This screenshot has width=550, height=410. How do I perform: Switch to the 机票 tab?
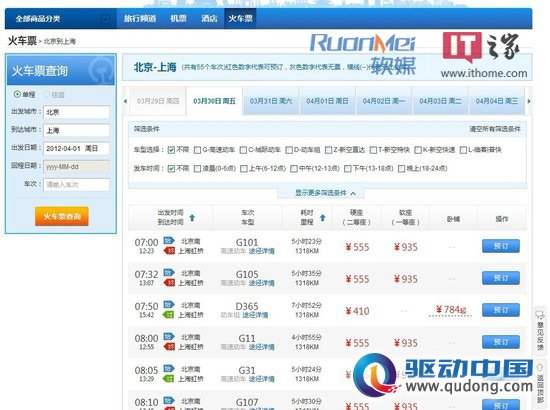click(178, 19)
